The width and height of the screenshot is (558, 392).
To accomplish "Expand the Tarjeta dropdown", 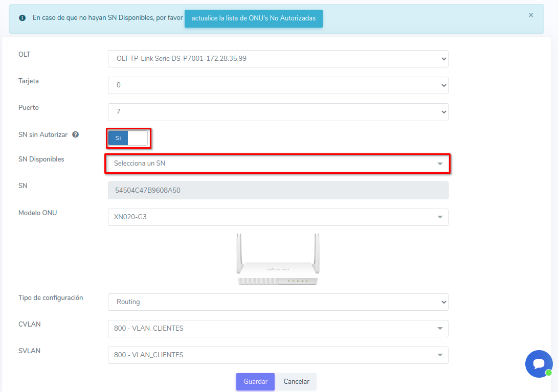I will coord(278,85).
